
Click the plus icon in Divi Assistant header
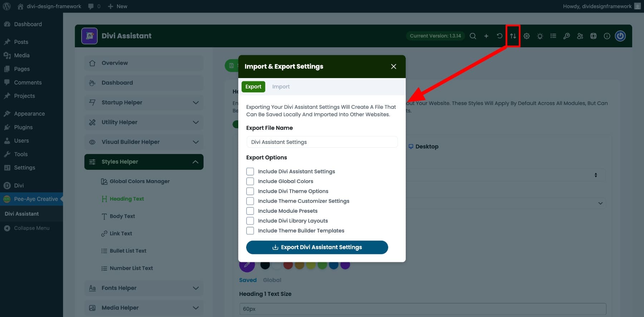tap(486, 36)
